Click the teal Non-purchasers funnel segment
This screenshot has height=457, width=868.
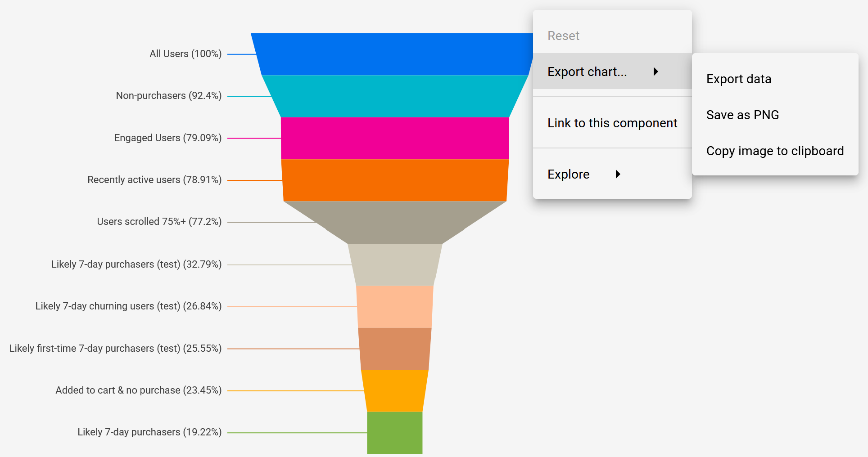(x=395, y=96)
